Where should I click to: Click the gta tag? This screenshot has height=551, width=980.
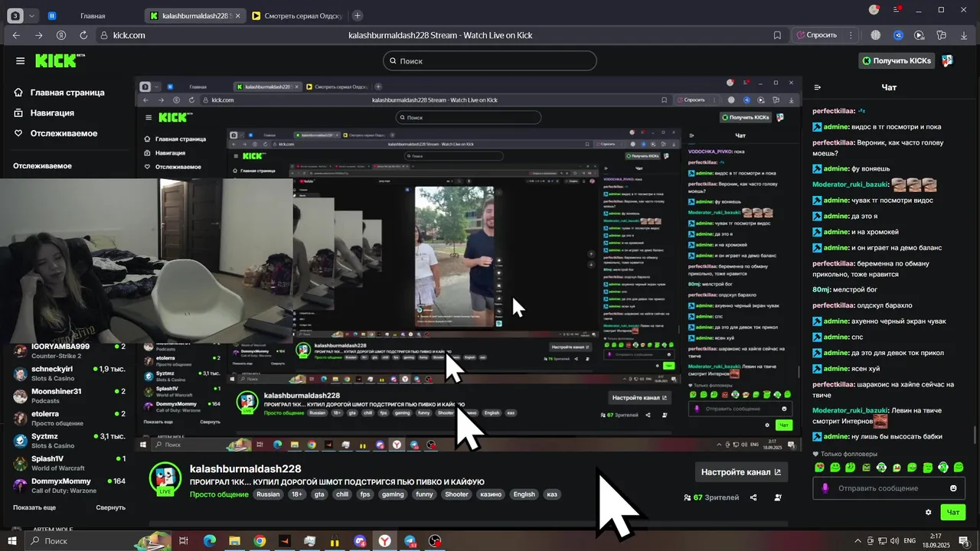319,494
